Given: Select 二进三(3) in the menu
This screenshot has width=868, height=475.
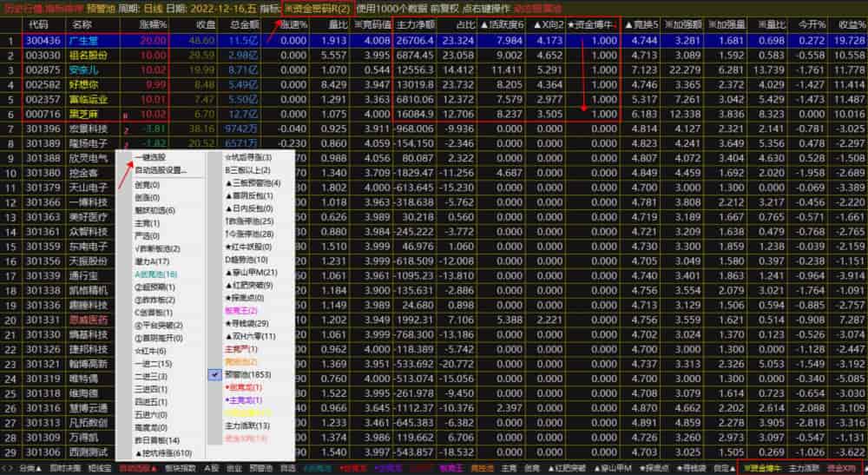Looking at the screenshot, I should (x=151, y=377).
